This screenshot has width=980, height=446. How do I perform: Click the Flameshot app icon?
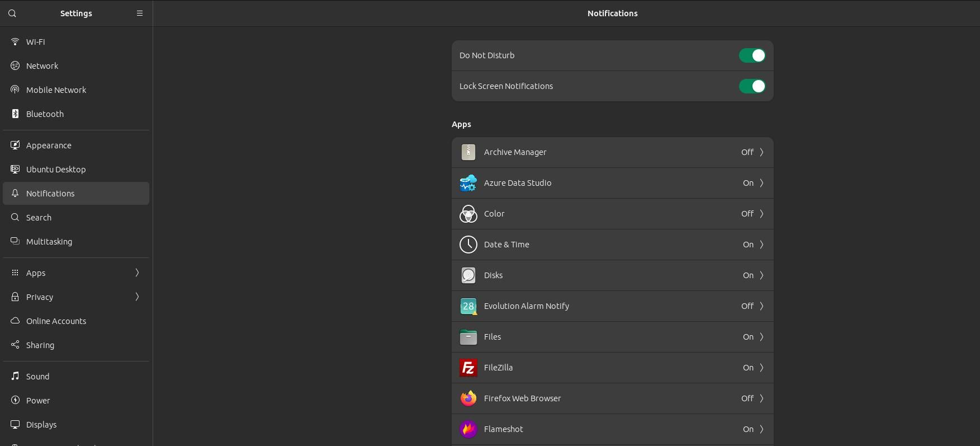click(468, 429)
